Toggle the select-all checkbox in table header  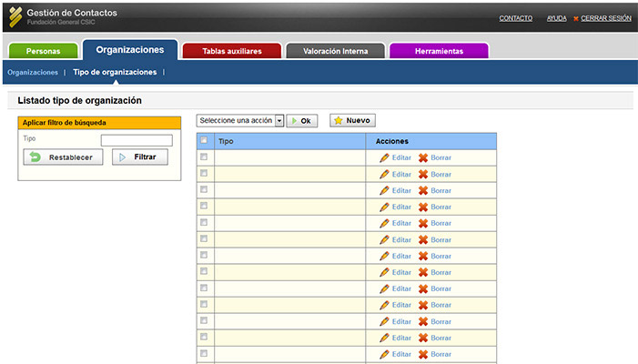204,140
